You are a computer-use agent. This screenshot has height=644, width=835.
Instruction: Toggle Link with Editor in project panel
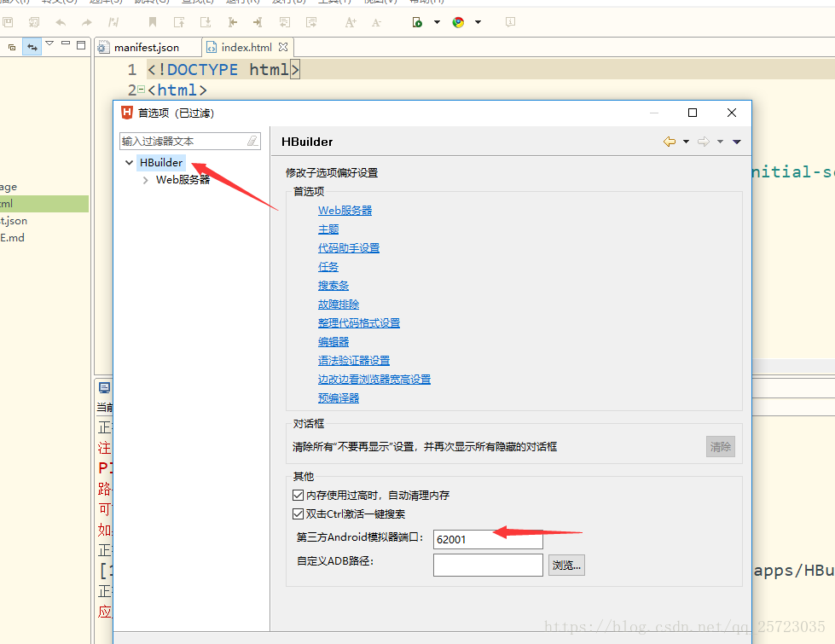pyautogui.click(x=32, y=47)
